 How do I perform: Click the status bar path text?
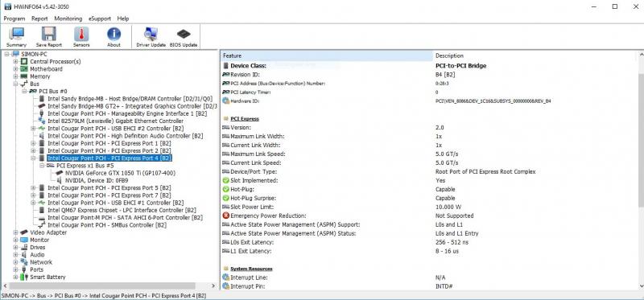click(x=104, y=295)
